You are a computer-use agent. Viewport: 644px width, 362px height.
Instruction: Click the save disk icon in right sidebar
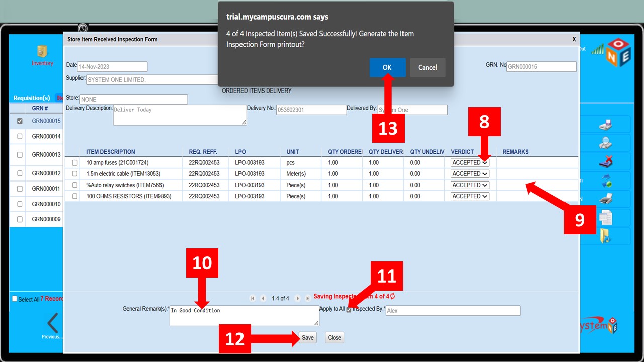pyautogui.click(x=605, y=125)
